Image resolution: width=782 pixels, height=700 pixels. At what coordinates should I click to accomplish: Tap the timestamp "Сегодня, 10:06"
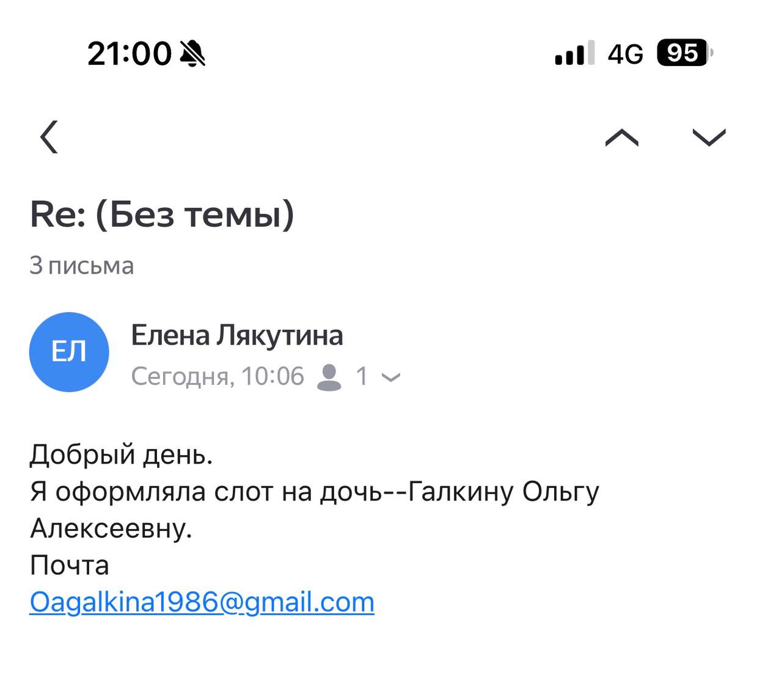pyautogui.click(x=217, y=376)
